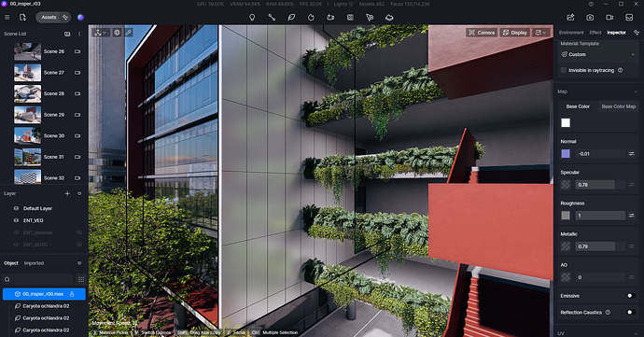Hide the ENT_VEG layer visibility
Screen dimensions: 644x337
click(16, 220)
